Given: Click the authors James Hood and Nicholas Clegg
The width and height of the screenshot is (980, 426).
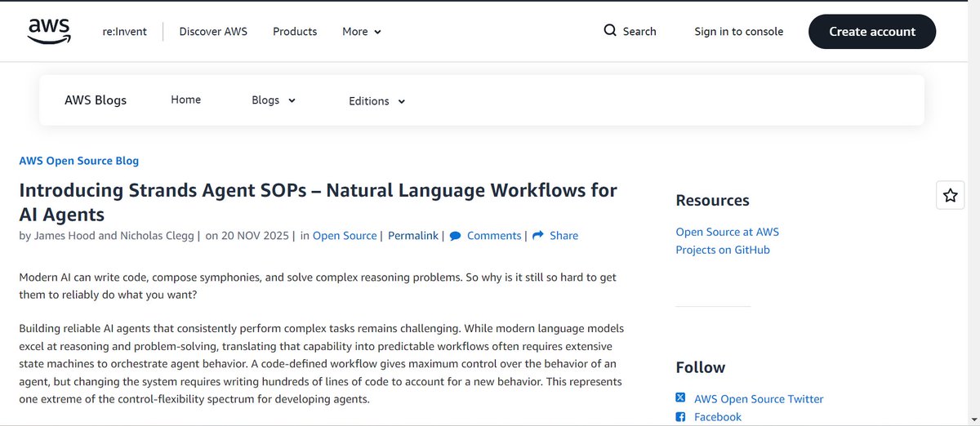Looking at the screenshot, I should [x=114, y=236].
